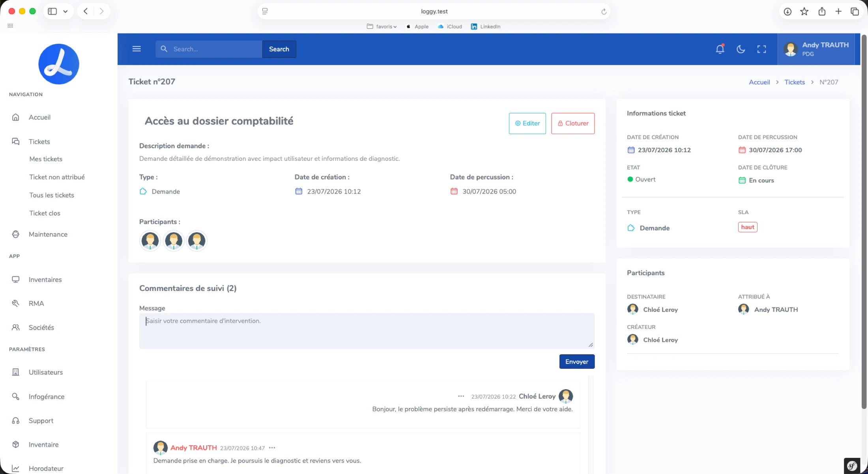Open Tickets breadcrumb link
Viewport: 868px width, 474px height.
click(795, 82)
